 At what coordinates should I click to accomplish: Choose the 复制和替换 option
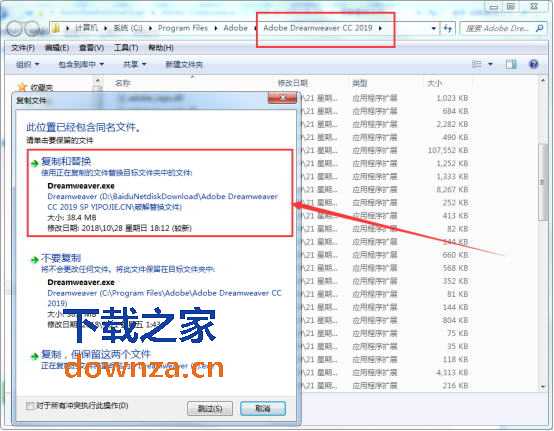click(160, 193)
